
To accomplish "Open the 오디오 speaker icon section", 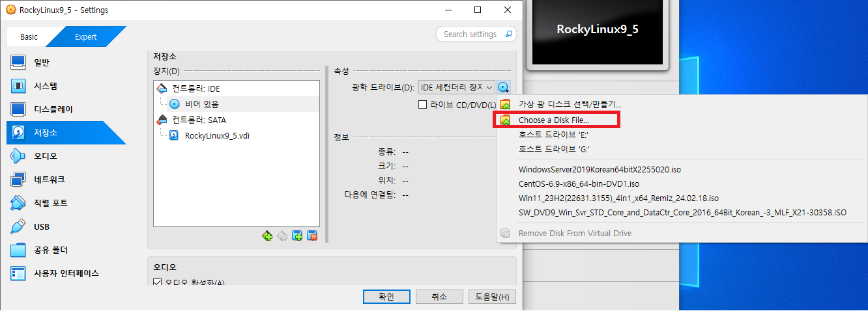I will pyautogui.click(x=18, y=156).
